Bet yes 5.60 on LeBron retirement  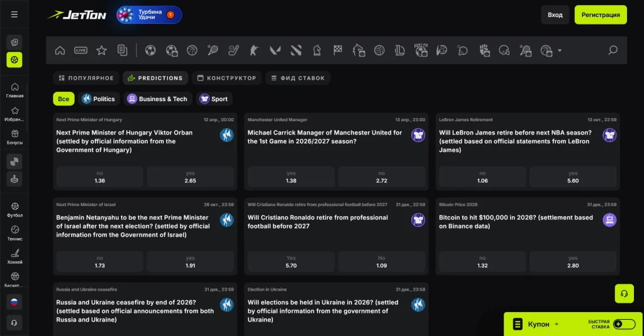point(573,177)
